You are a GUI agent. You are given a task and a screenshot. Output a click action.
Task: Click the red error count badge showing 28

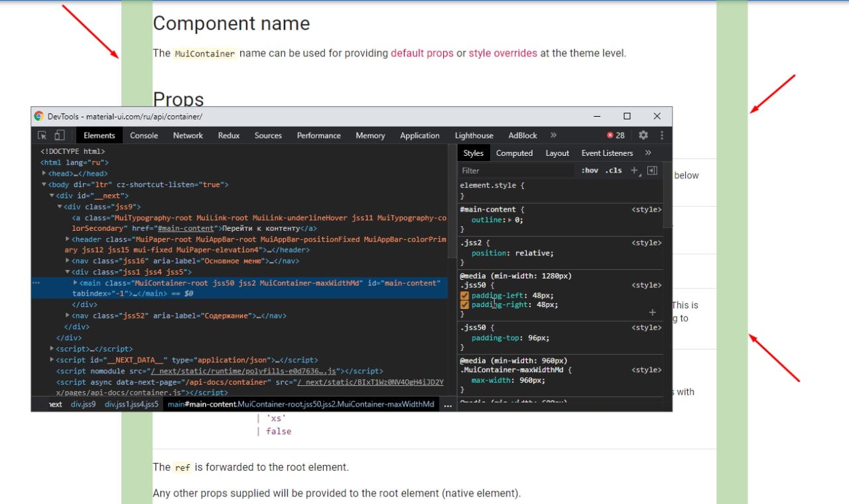pyautogui.click(x=616, y=135)
